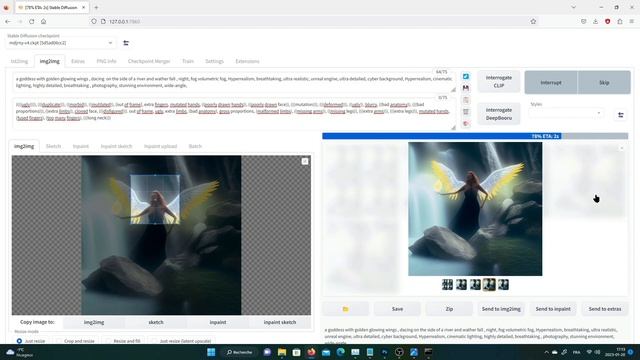Close the gallery preview with the X

pos(621,148)
